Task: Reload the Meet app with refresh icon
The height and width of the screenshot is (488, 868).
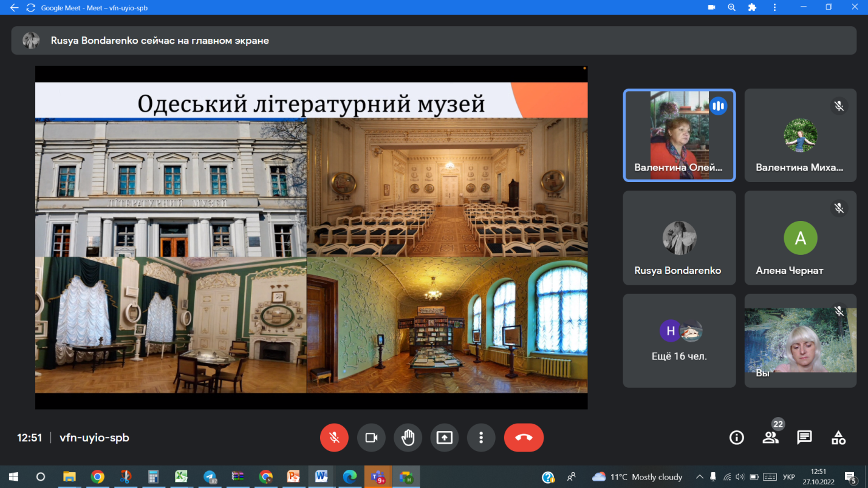Action: (31, 8)
